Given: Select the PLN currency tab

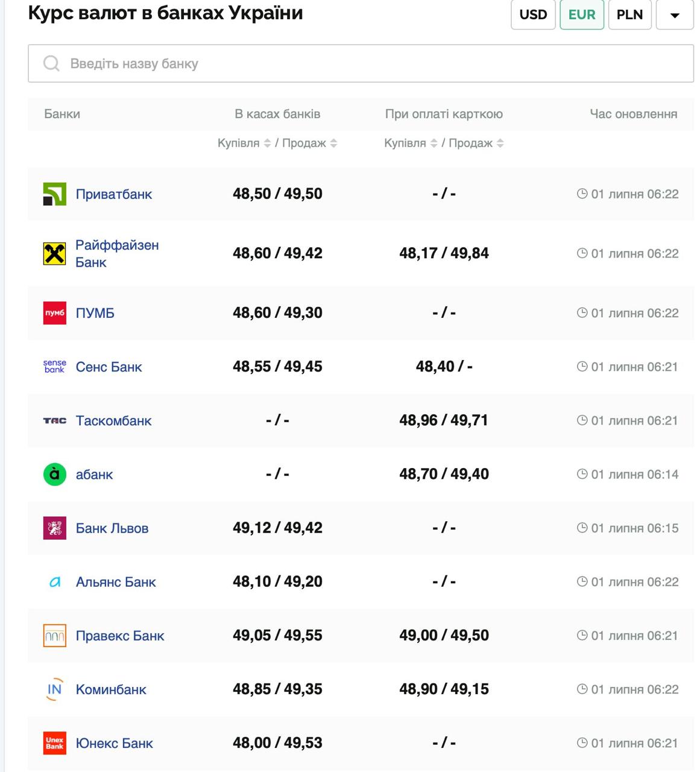Looking at the screenshot, I should 629,14.
